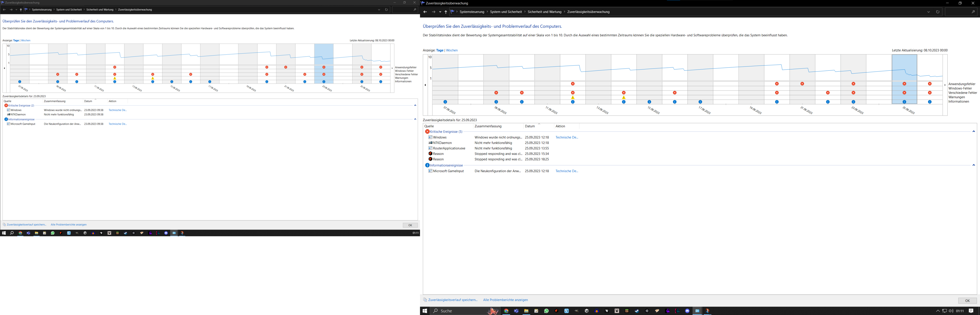
Task: Open Technische De... link for Microsoft GameInput 23.09.2023
Action: click(x=118, y=124)
